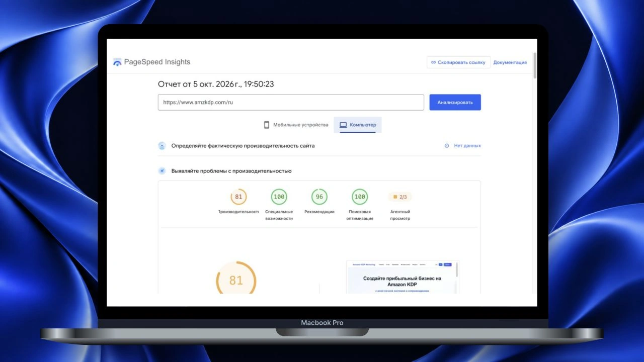
Task: Click the mobile phone icon
Action: tap(267, 125)
